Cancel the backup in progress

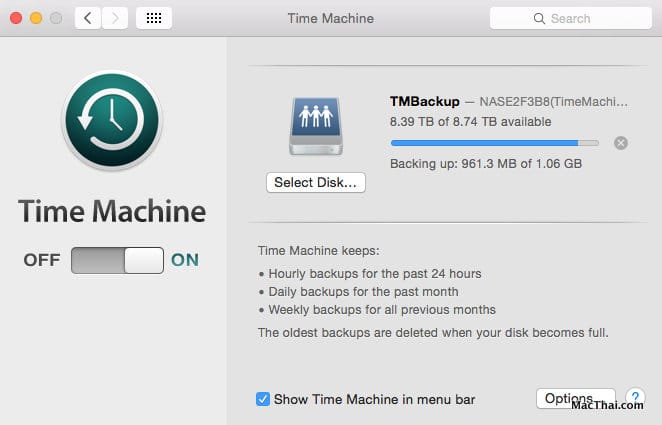tap(621, 143)
